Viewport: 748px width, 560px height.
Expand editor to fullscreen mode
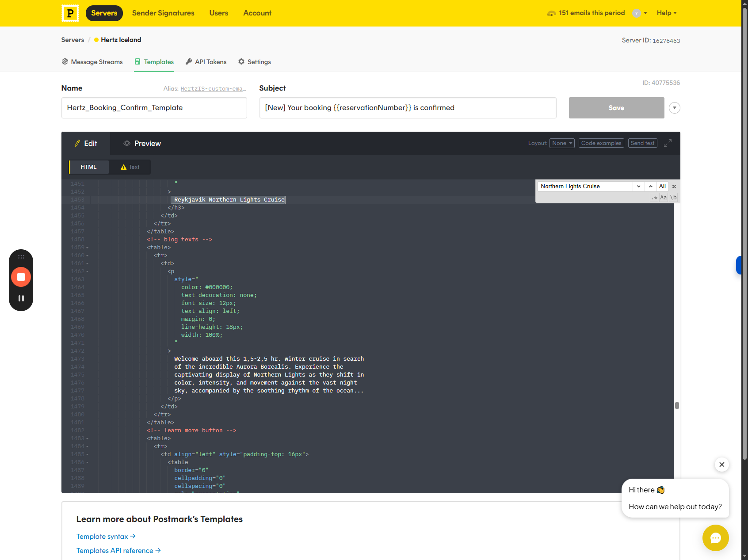[x=668, y=143]
